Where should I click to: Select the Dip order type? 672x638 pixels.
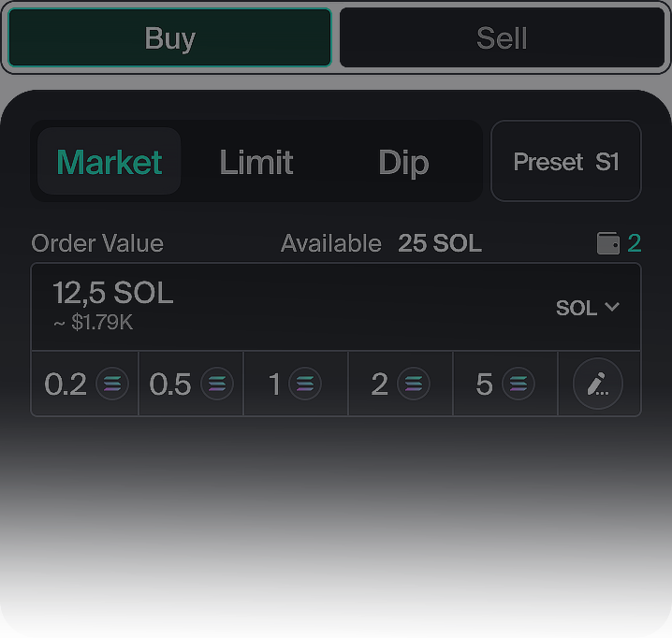pyautogui.click(x=403, y=162)
